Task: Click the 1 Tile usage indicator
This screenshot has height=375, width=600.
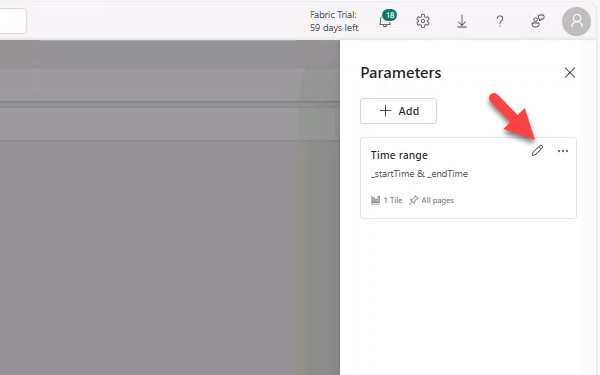Action: tap(386, 200)
